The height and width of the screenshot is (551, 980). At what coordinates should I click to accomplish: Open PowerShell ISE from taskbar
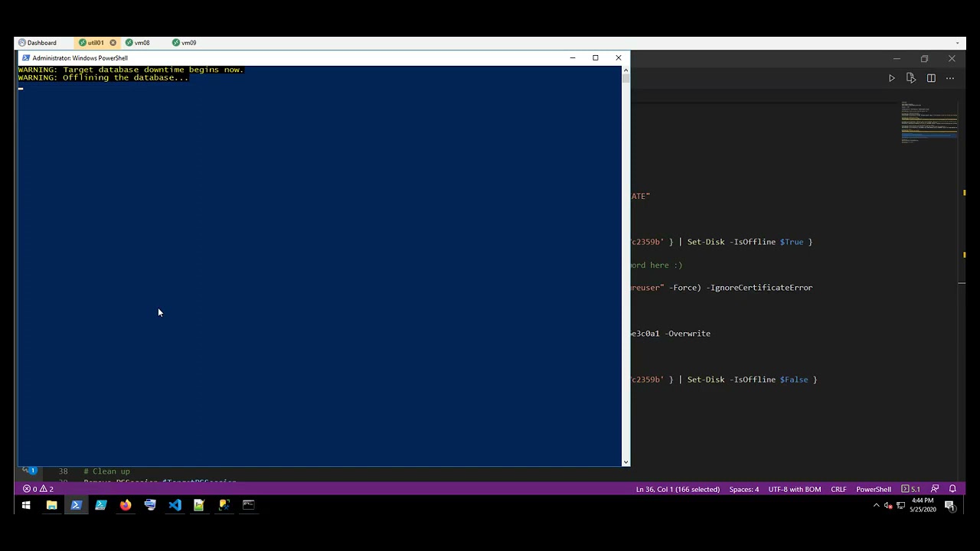(101, 505)
